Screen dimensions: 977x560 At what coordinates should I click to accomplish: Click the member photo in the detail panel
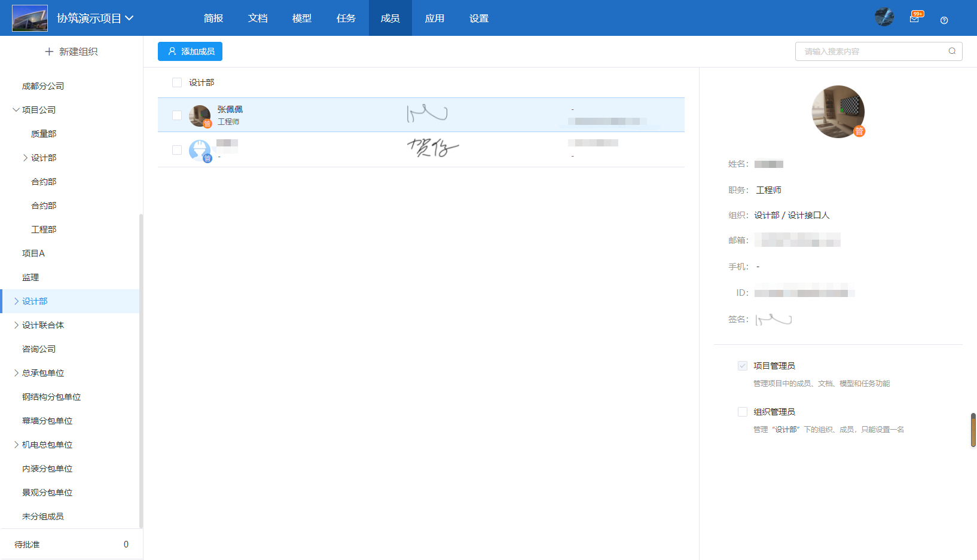pyautogui.click(x=838, y=112)
